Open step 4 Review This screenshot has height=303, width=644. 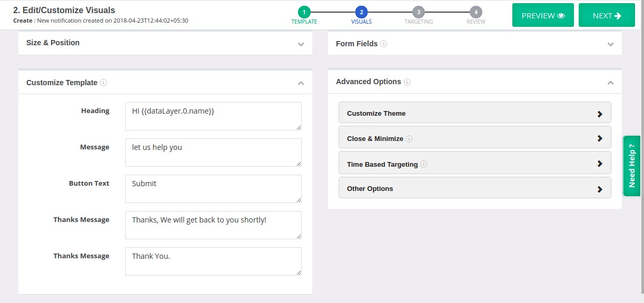476,15
